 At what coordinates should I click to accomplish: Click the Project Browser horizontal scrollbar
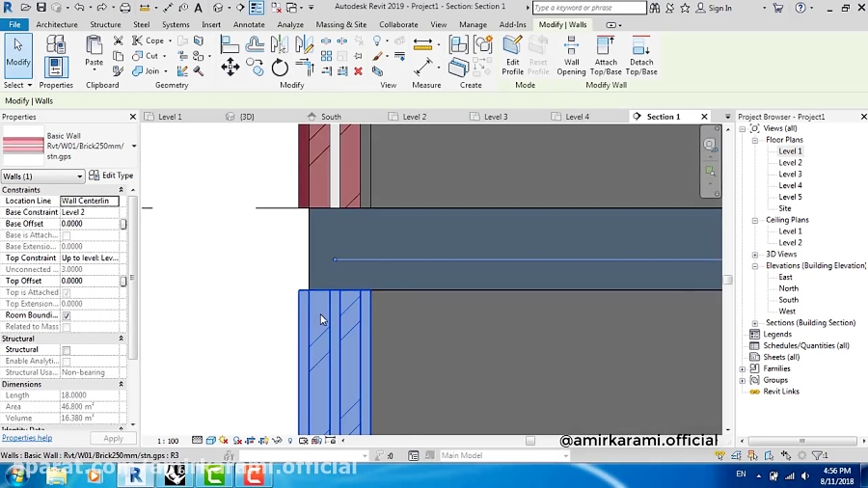pyautogui.click(x=802, y=441)
